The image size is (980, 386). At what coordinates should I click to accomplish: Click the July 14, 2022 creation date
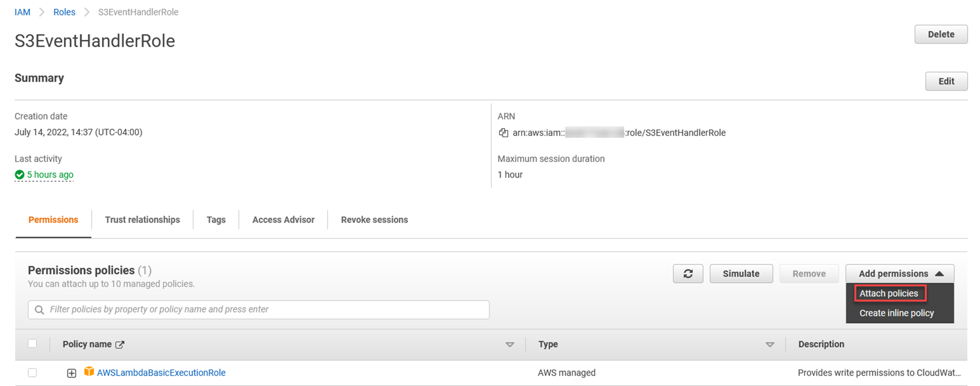pos(78,132)
